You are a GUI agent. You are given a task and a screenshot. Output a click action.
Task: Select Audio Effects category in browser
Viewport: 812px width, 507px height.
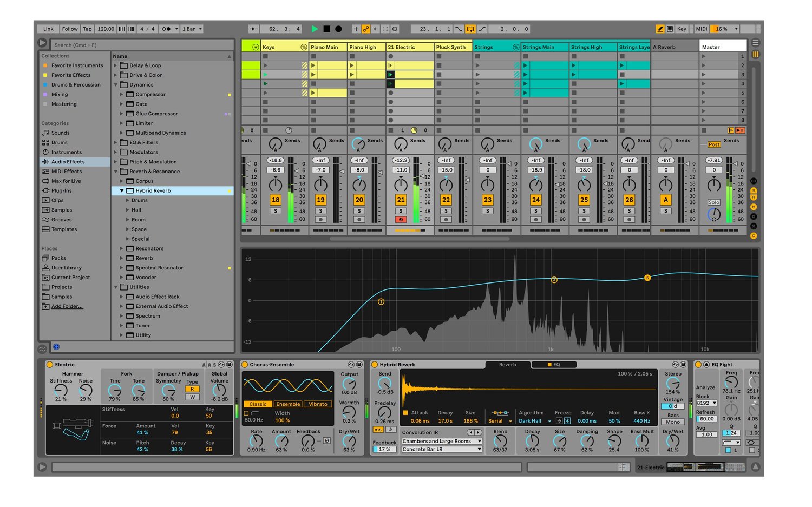click(x=68, y=162)
